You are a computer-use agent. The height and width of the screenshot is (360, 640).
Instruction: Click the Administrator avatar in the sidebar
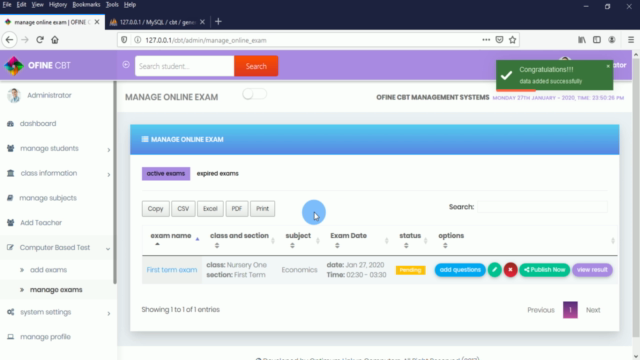pyautogui.click(x=14, y=96)
